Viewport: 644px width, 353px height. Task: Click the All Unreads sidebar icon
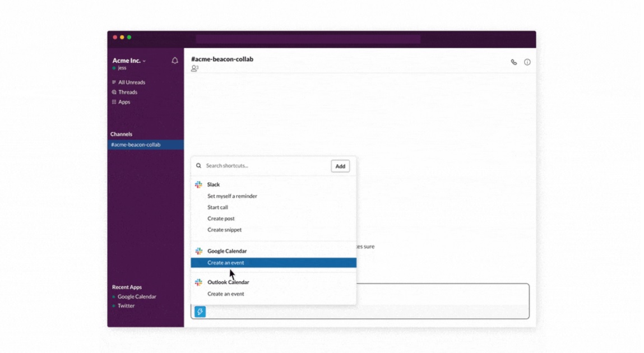[114, 82]
